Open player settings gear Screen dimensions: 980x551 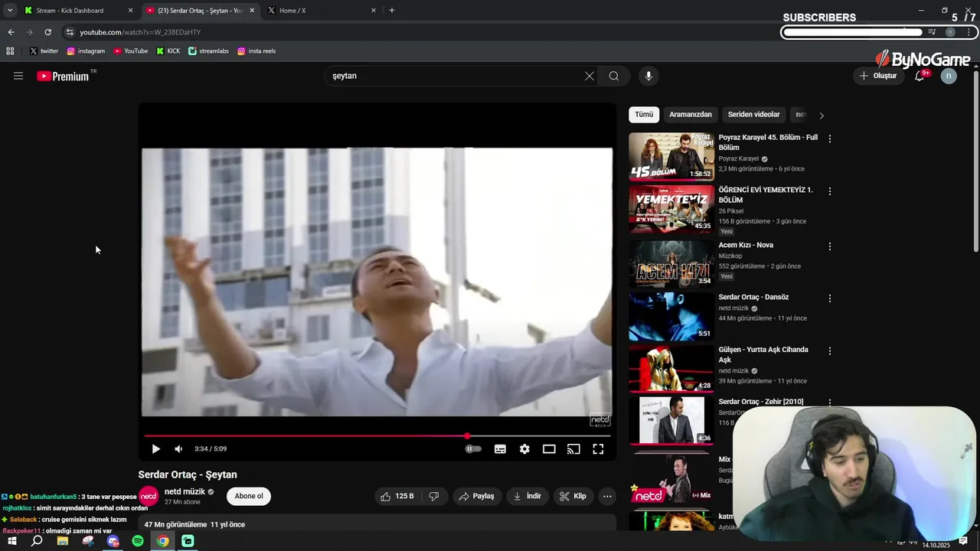524,449
